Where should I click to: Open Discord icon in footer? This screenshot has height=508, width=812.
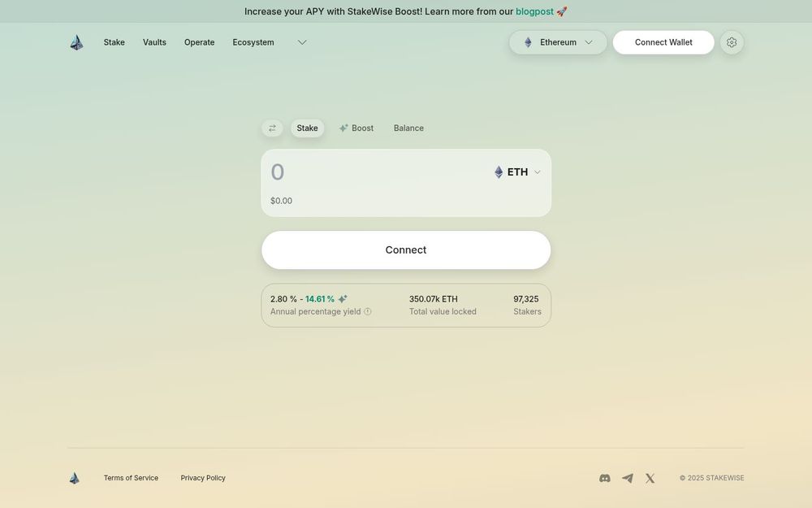point(604,478)
